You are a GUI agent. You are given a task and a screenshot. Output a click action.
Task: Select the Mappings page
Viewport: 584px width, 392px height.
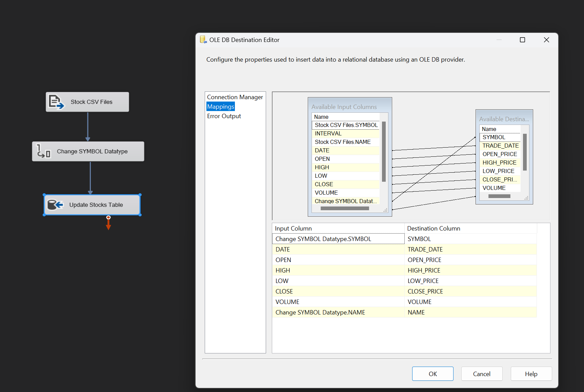pos(221,107)
